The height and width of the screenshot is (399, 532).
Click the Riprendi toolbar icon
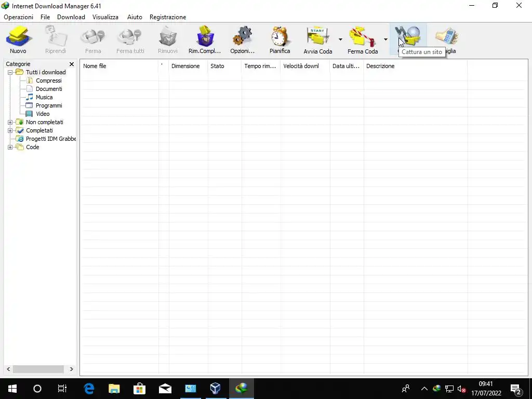(x=56, y=36)
